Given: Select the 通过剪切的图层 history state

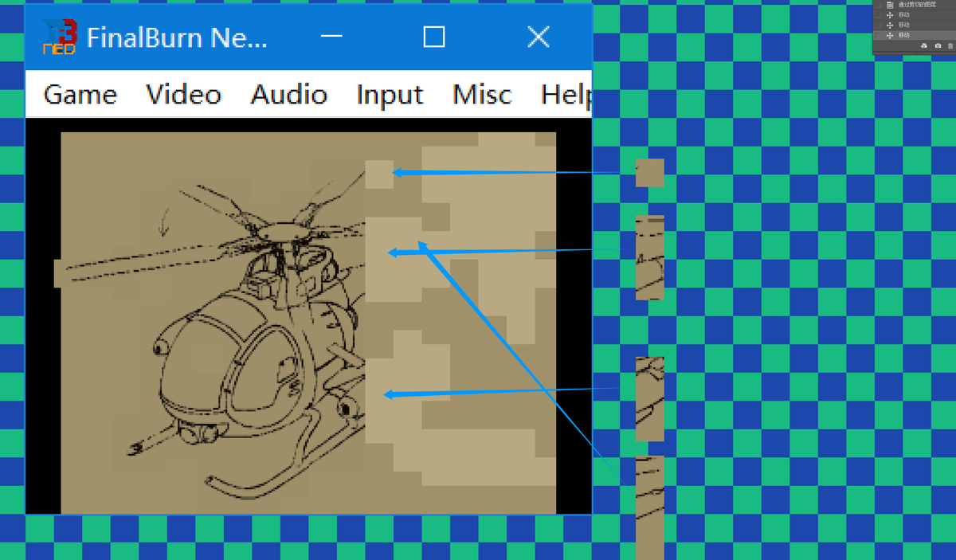Looking at the screenshot, I should 915,5.
